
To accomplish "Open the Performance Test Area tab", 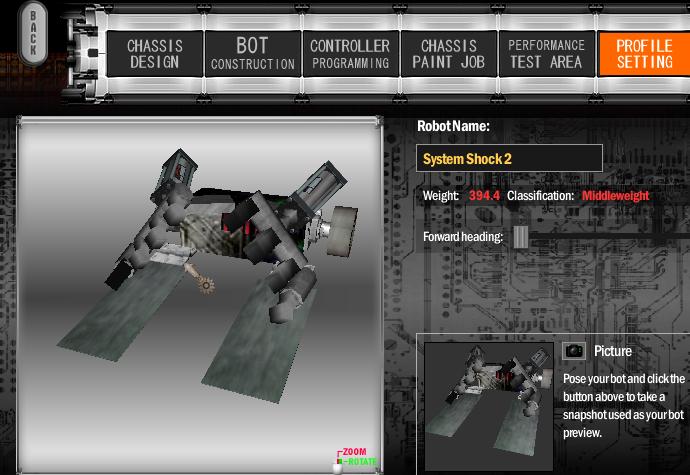I will click(x=547, y=54).
